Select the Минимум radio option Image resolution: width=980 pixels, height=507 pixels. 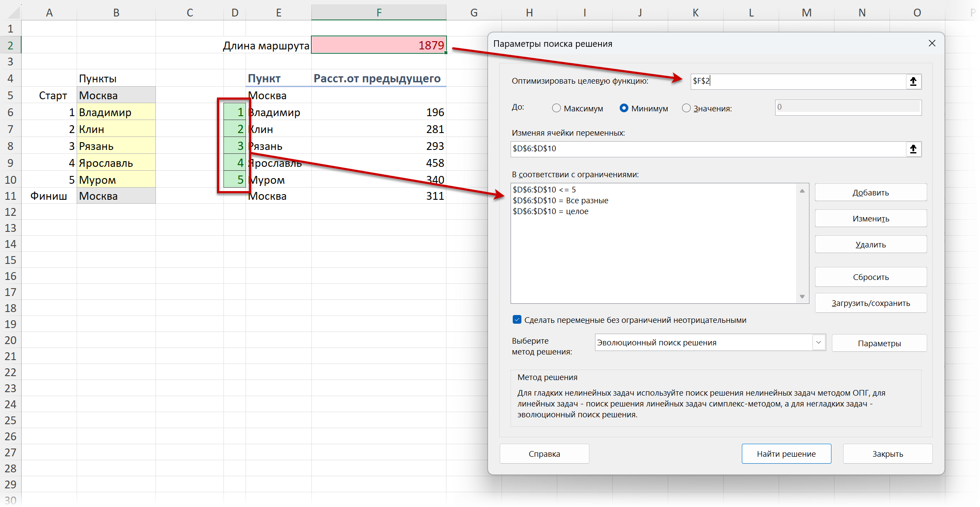624,108
